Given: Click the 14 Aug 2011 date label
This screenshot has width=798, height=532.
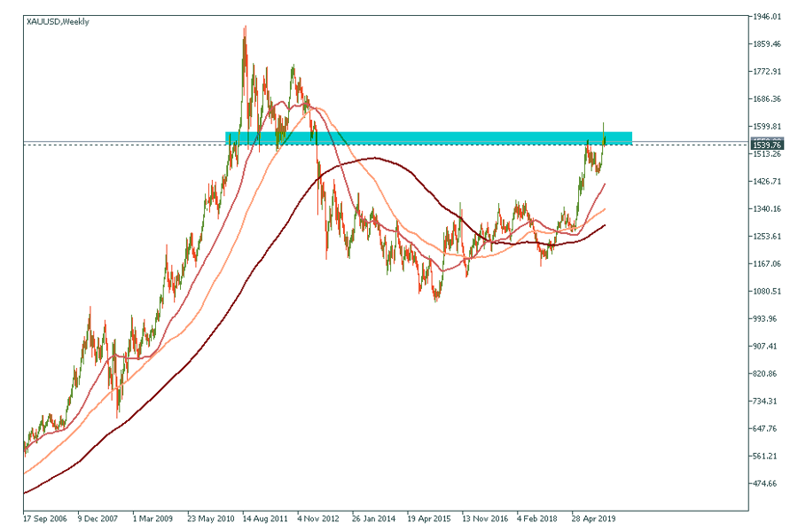Looking at the screenshot, I should pyautogui.click(x=267, y=519).
